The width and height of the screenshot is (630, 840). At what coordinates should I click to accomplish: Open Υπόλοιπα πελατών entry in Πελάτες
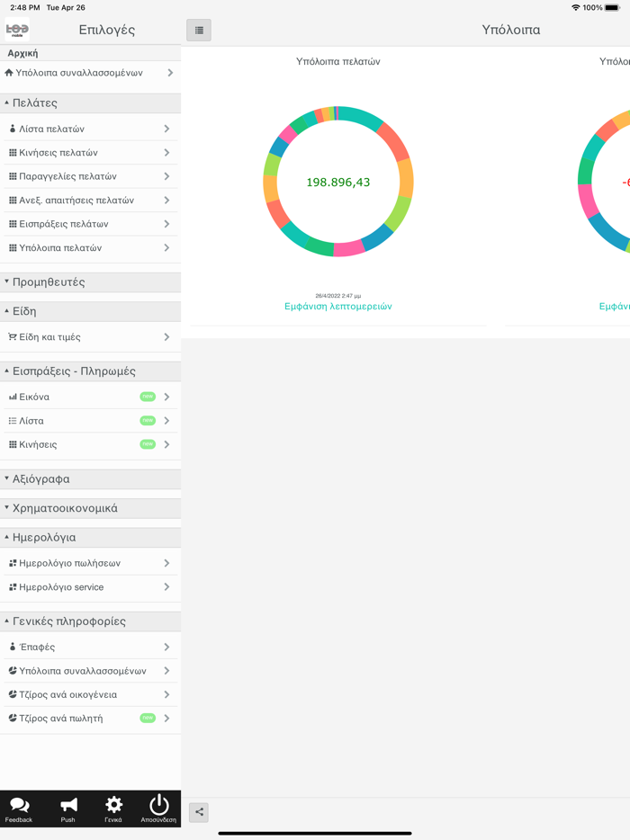point(90,247)
